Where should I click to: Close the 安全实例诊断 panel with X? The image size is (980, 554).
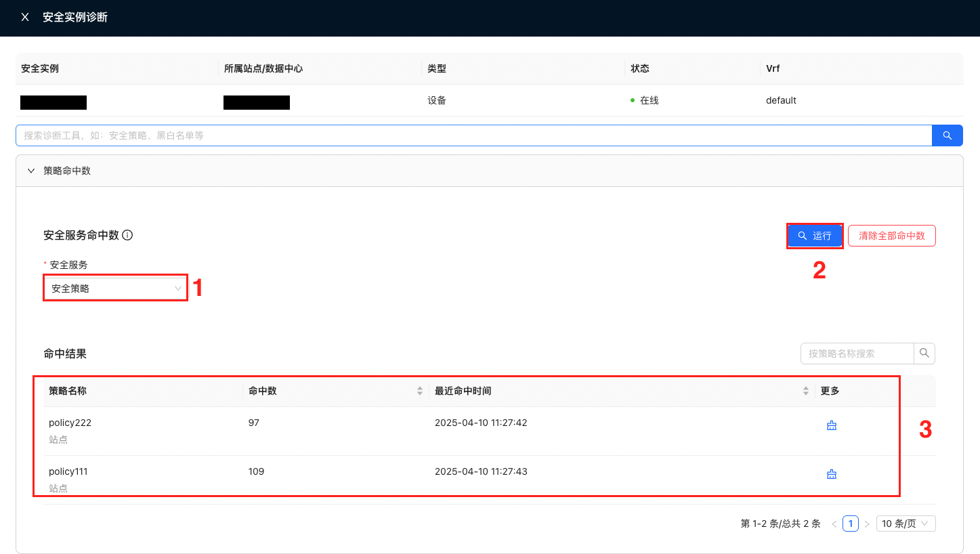point(25,18)
